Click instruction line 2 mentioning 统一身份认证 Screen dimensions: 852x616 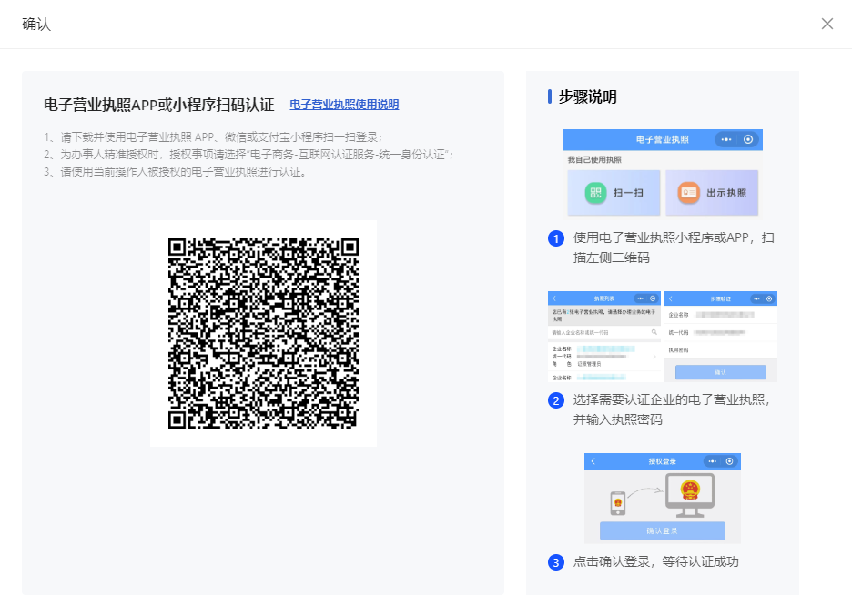[248, 155]
